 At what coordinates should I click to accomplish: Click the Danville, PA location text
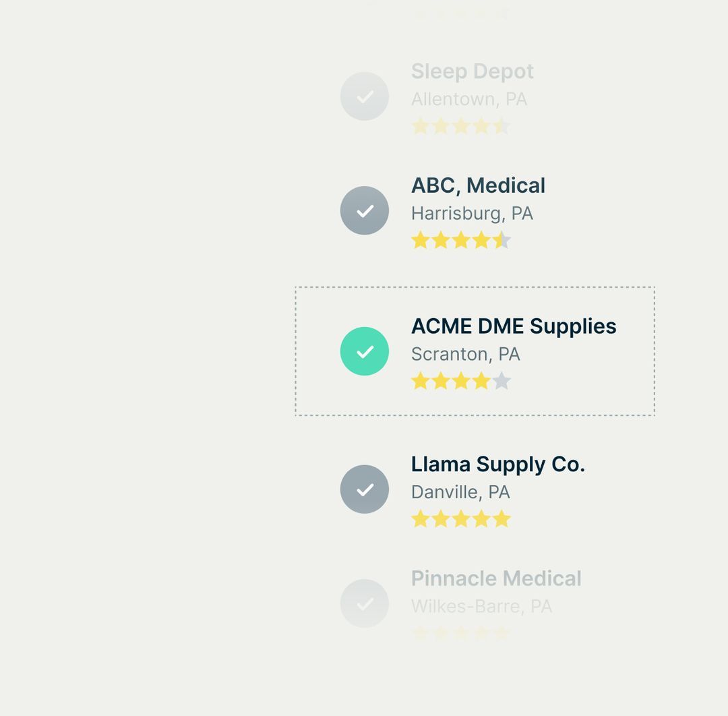tap(460, 492)
